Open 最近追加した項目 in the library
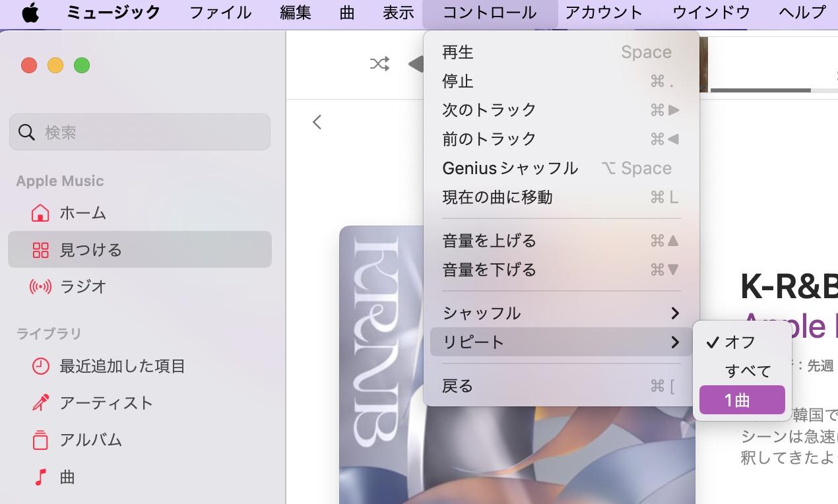838x504 pixels. coord(140,366)
